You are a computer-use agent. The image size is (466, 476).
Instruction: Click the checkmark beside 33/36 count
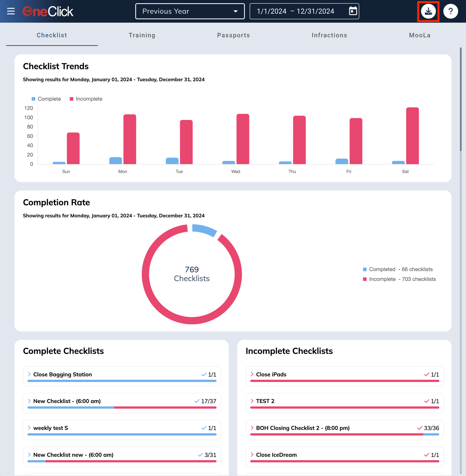pyautogui.click(x=419, y=428)
